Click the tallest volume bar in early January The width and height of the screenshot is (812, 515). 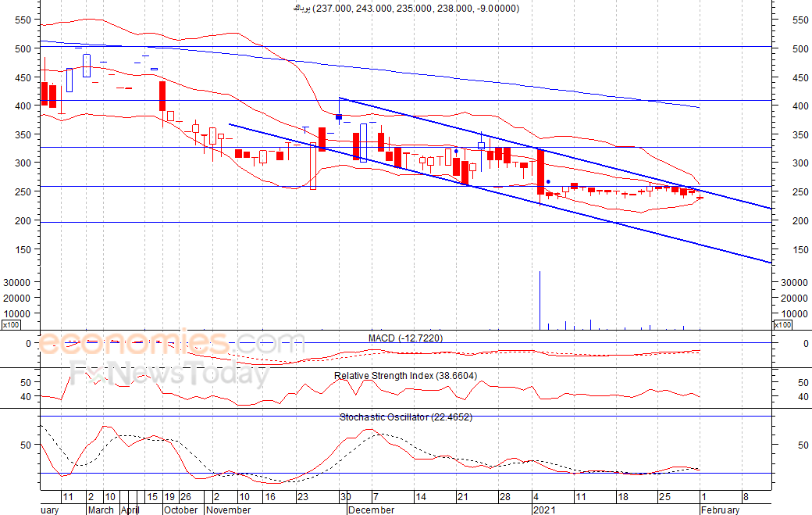540,300
